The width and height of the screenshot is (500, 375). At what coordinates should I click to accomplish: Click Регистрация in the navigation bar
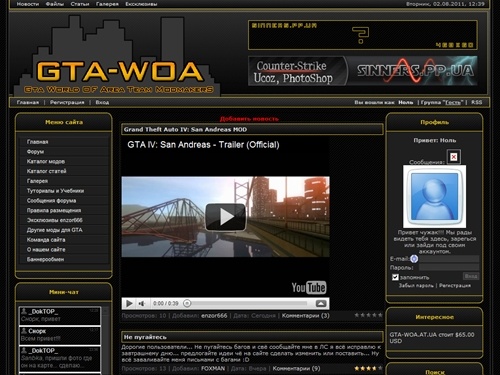click(67, 102)
